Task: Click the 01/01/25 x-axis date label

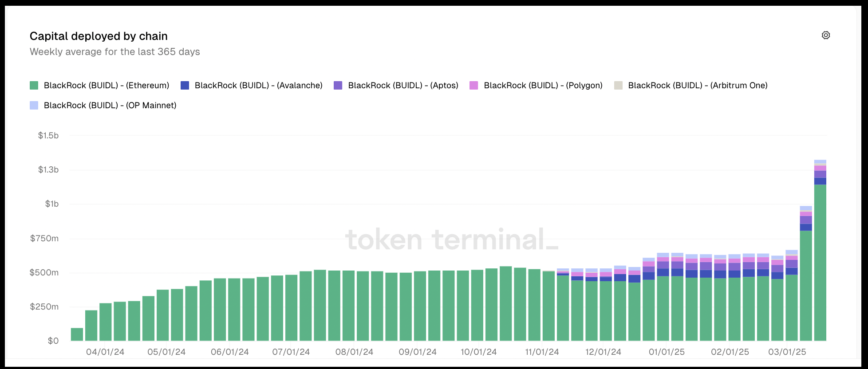Action: click(667, 352)
